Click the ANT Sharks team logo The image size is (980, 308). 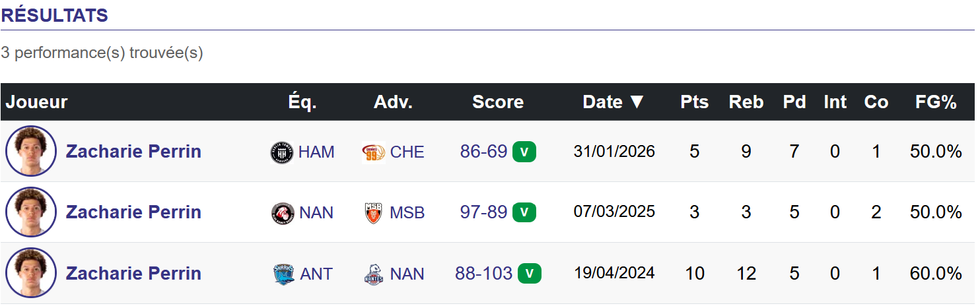click(x=283, y=274)
